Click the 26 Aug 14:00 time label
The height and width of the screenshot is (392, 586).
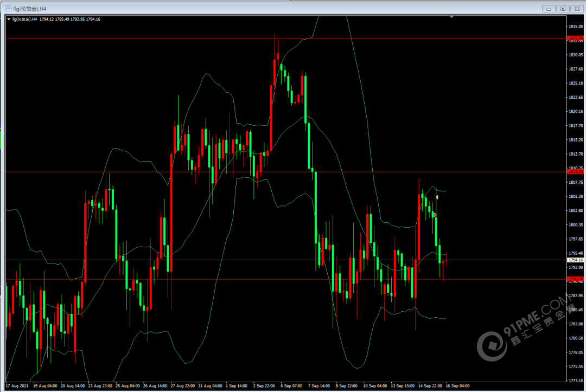[x=156, y=386]
